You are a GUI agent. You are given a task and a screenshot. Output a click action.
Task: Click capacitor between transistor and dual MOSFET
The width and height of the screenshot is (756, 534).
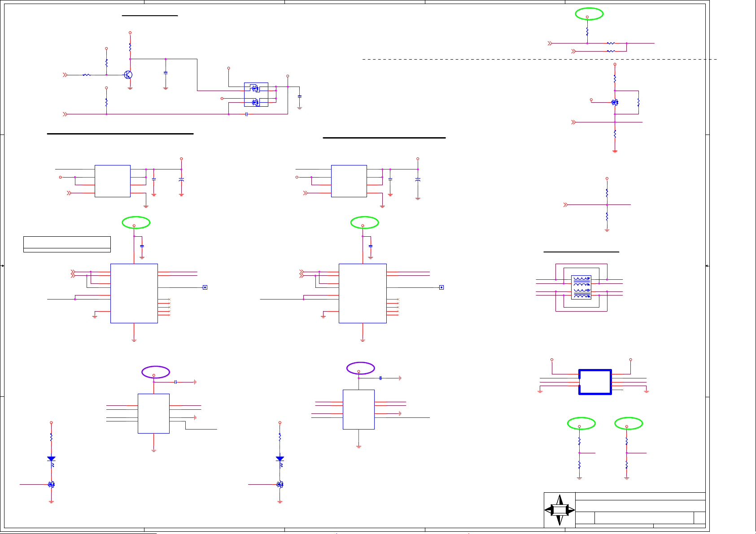tap(166, 72)
